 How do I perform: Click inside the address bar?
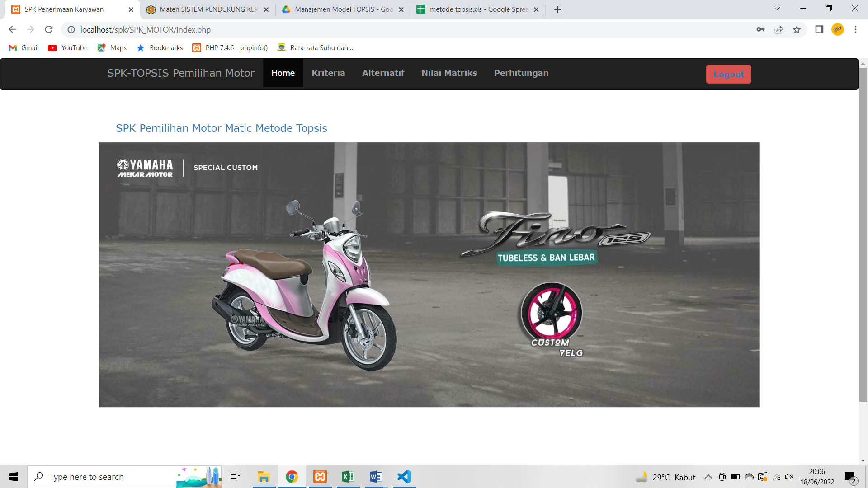pyautogui.click(x=181, y=29)
